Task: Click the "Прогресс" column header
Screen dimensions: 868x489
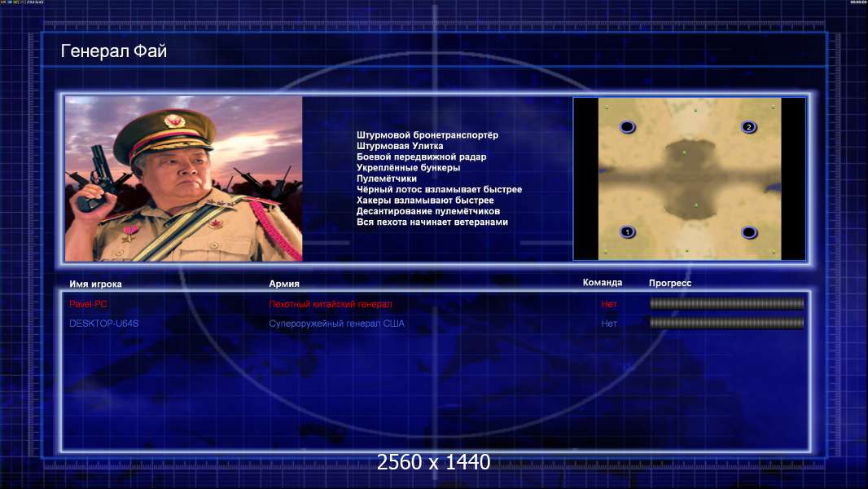Action: pyautogui.click(x=670, y=283)
